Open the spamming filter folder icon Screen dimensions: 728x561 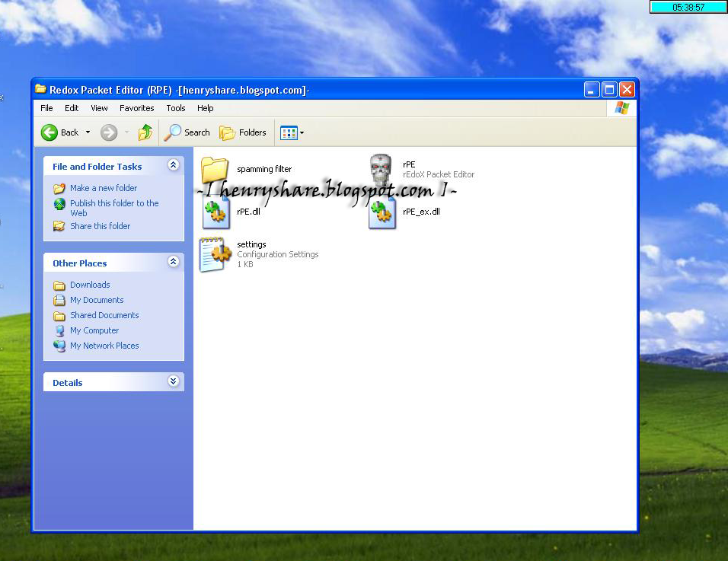click(x=215, y=171)
